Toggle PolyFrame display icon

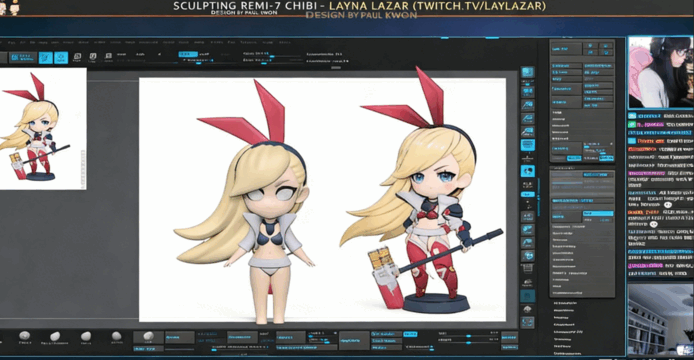[527, 269]
